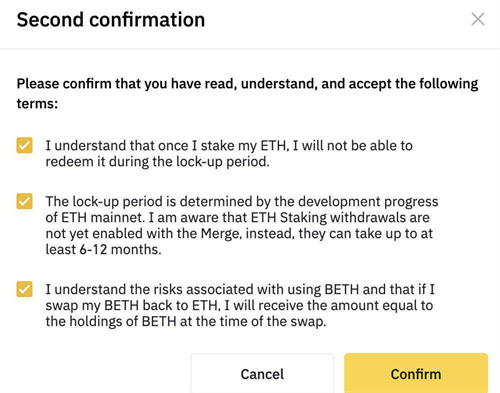Screen dimensions: 500x393
Task: Click the Cancel button
Action: point(262,374)
